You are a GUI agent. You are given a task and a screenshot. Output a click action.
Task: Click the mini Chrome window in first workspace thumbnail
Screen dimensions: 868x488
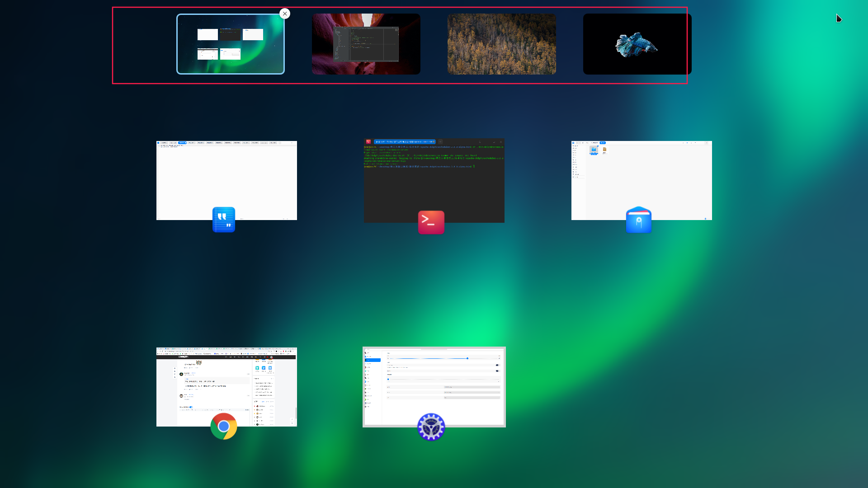(x=208, y=54)
